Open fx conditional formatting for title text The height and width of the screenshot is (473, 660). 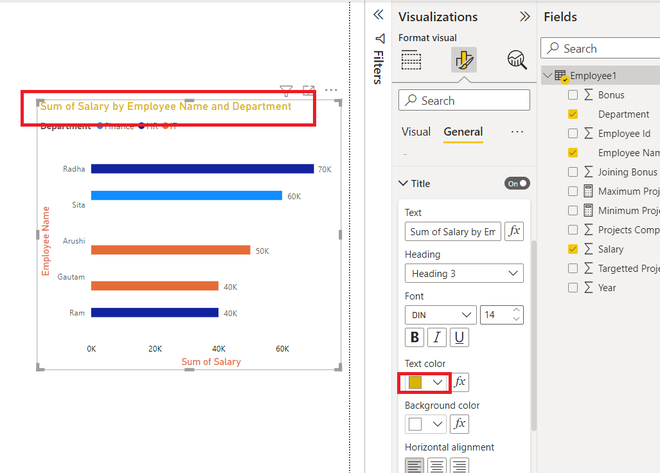pos(514,231)
